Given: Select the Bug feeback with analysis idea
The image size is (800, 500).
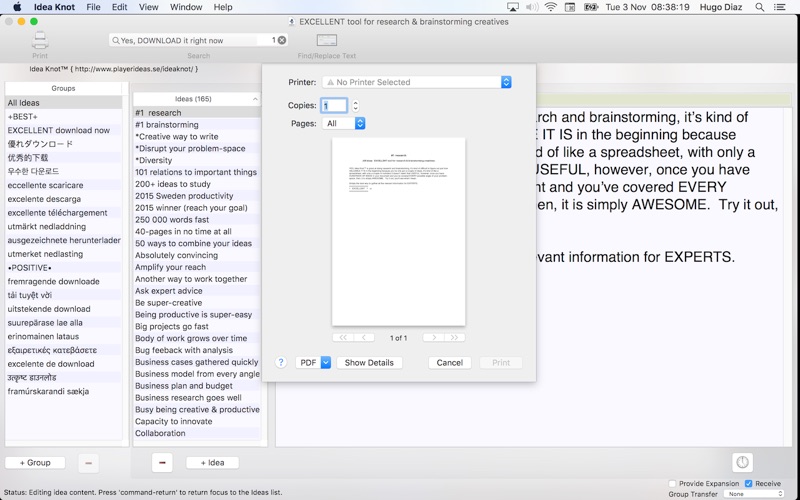Looking at the screenshot, I should point(197,350).
